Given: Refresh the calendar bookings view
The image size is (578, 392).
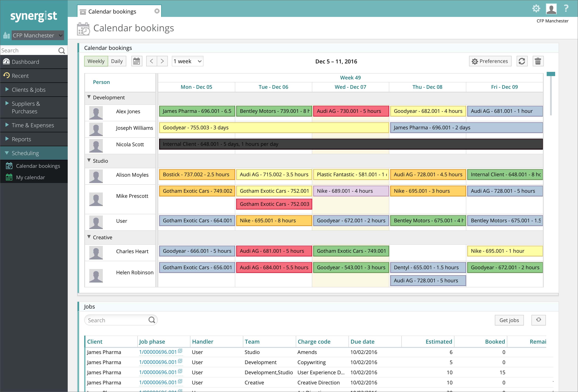Looking at the screenshot, I should pyautogui.click(x=522, y=61).
